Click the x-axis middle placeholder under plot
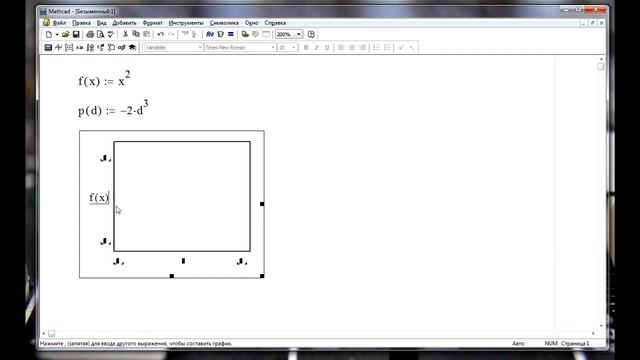The width and height of the screenshot is (640, 360). 183,261
